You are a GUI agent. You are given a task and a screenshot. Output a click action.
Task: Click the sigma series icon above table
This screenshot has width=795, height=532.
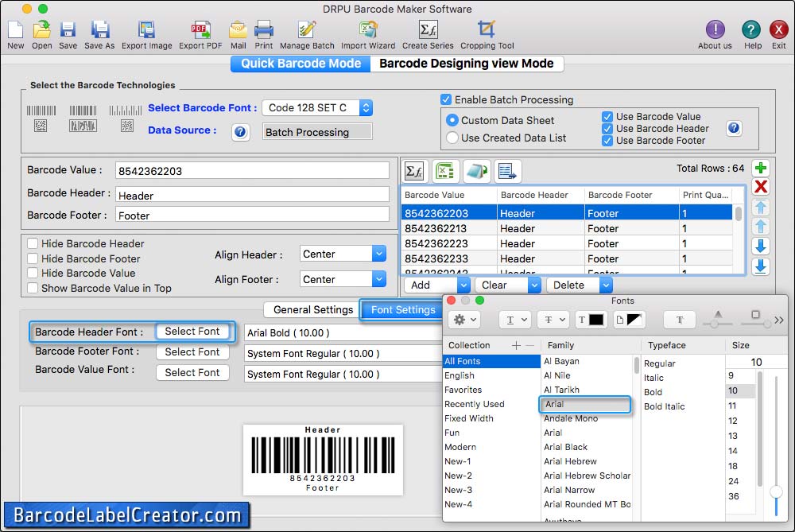click(x=415, y=172)
